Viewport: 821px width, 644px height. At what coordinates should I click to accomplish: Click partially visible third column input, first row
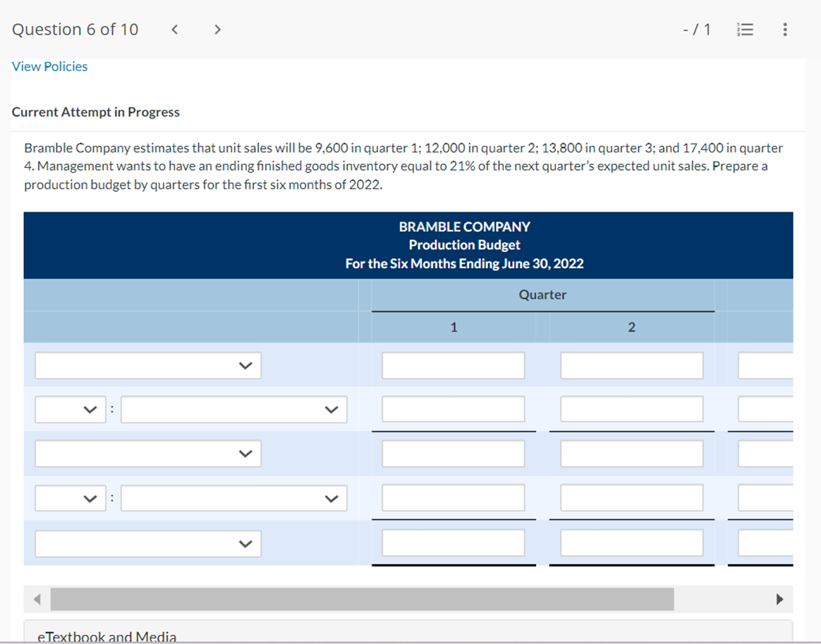coord(765,365)
